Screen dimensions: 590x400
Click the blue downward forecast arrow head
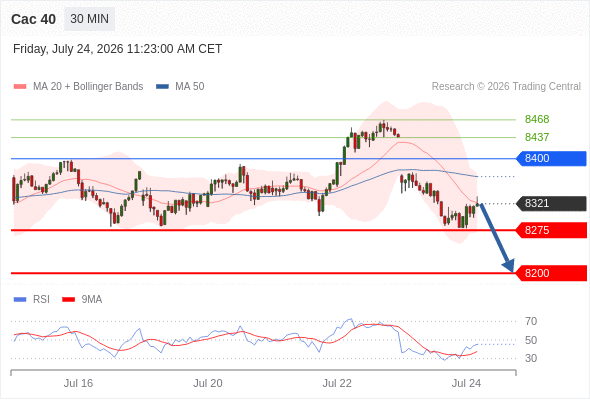[509, 265]
